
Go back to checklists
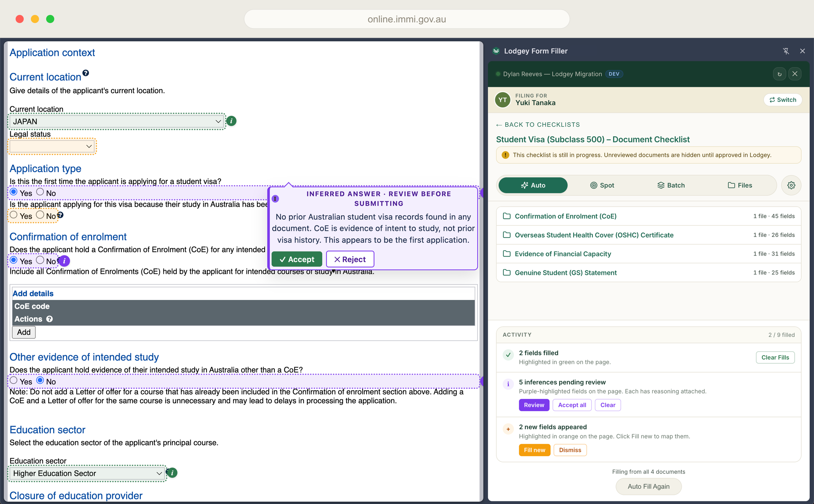[x=538, y=125]
